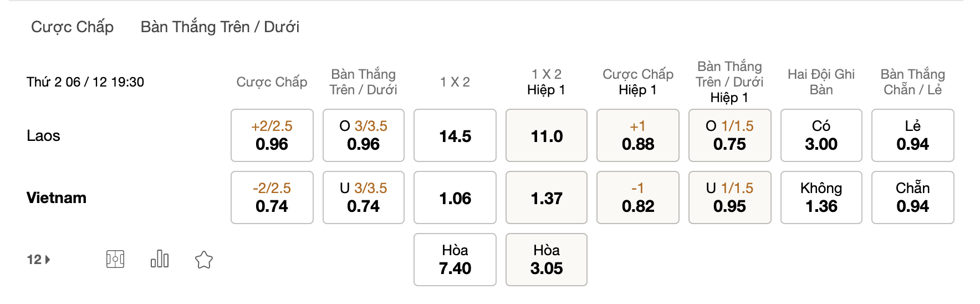The height and width of the screenshot is (304, 980).
Task: Select both teams score Không 1.36
Action: (x=821, y=197)
